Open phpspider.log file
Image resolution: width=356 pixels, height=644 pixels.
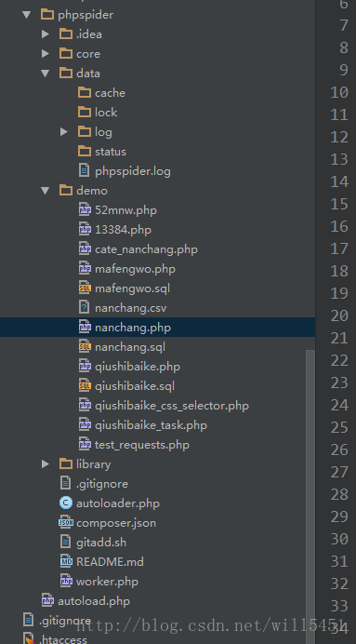tap(133, 171)
